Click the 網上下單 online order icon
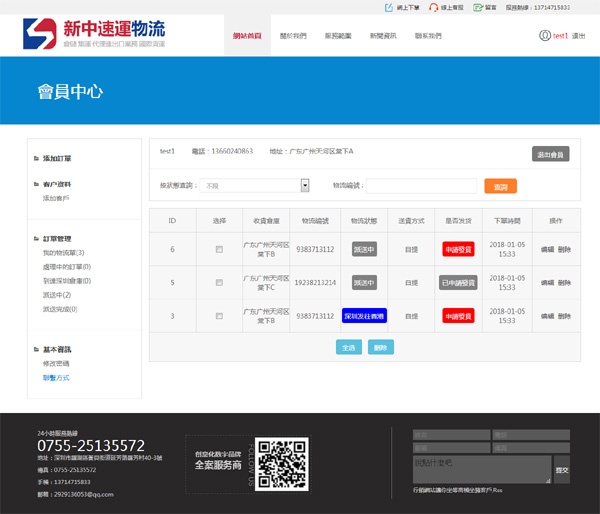The image size is (600, 514). pos(389,7)
